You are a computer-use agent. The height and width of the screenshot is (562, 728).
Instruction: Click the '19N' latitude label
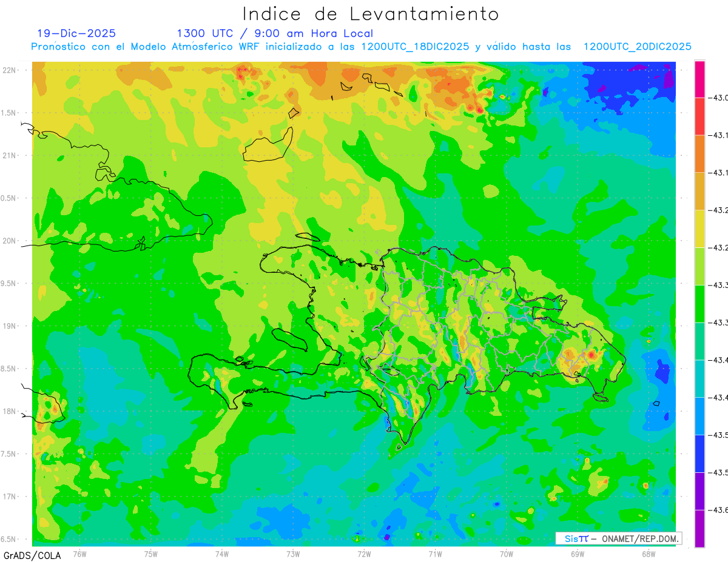10,326
